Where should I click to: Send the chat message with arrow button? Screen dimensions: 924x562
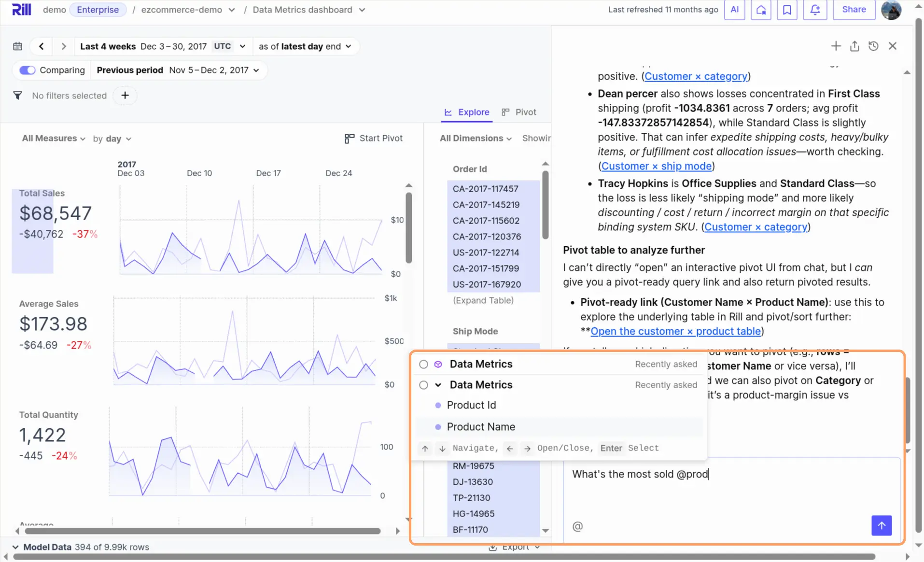tap(882, 526)
